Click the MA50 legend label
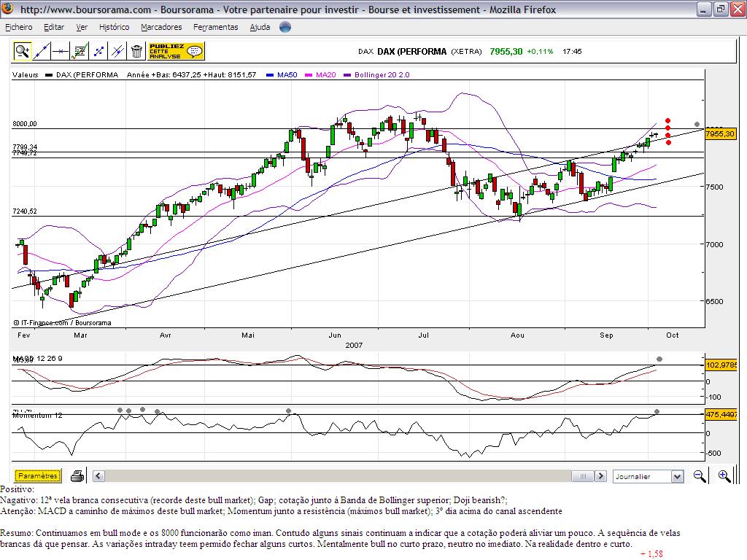This screenshot has width=747, height=560. tap(287, 75)
